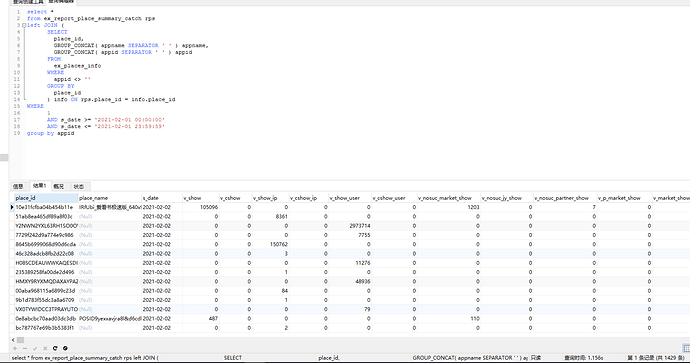
Task: Collapse the left JOIN code fold on line 3
Action: coord(24,26)
